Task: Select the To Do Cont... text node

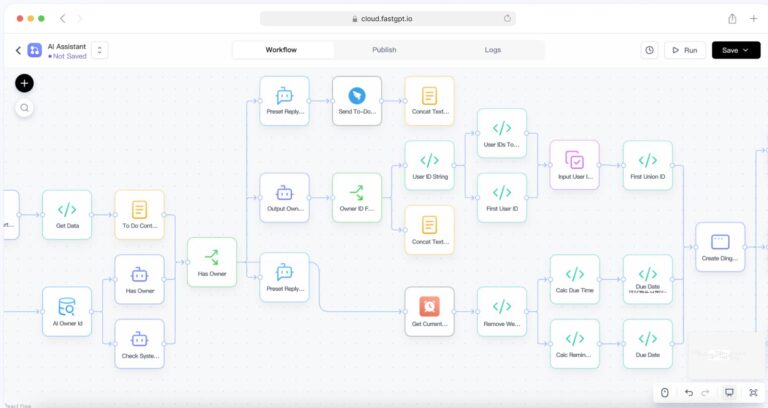Action: (140, 215)
